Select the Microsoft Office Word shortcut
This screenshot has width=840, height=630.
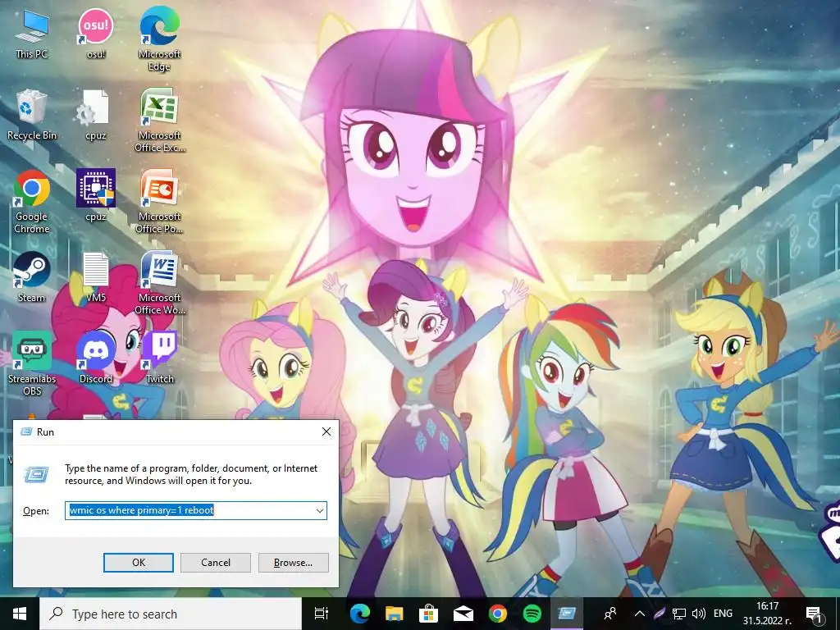tap(159, 282)
